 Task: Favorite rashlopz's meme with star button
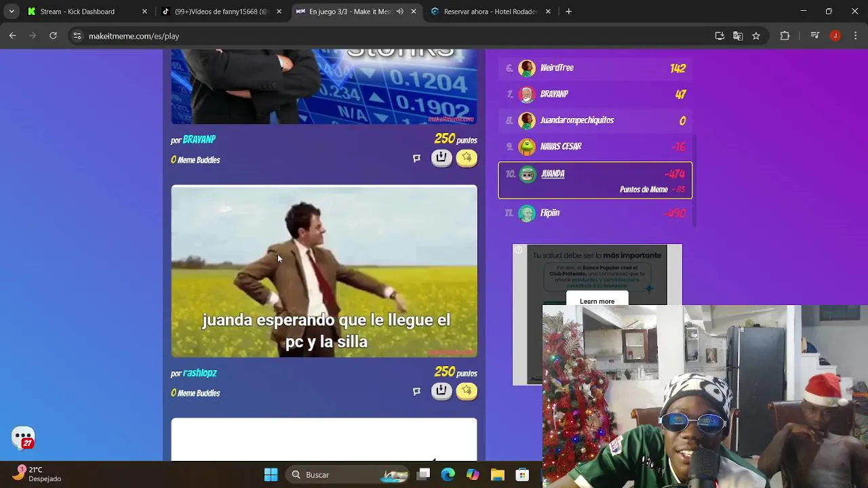(x=467, y=391)
